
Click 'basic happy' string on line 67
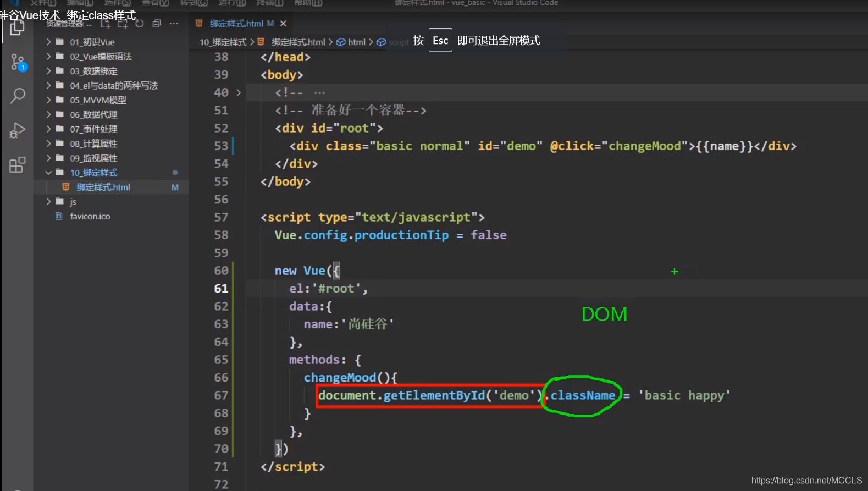(x=684, y=395)
